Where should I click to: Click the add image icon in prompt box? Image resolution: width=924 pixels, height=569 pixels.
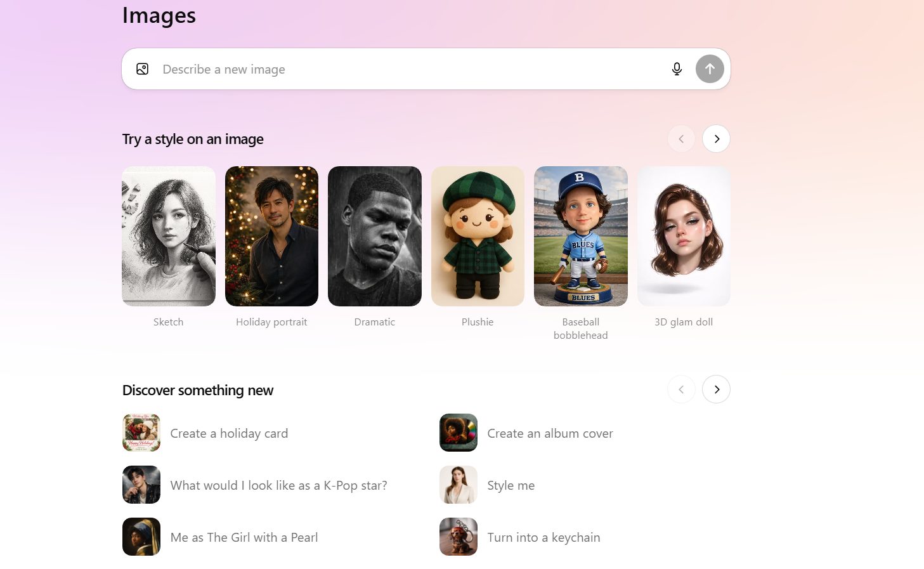[143, 69]
